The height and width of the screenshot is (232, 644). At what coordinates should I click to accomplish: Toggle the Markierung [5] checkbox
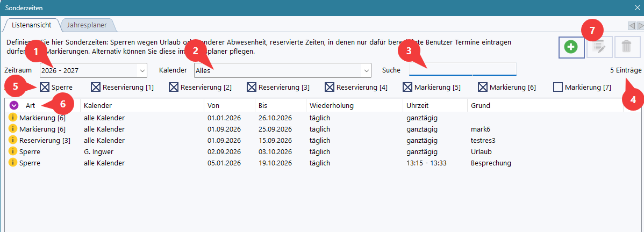[407, 87]
